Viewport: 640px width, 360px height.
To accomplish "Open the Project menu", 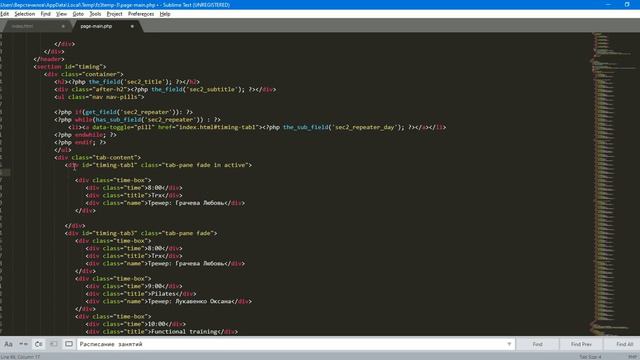I will pyautogui.click(x=114, y=14).
